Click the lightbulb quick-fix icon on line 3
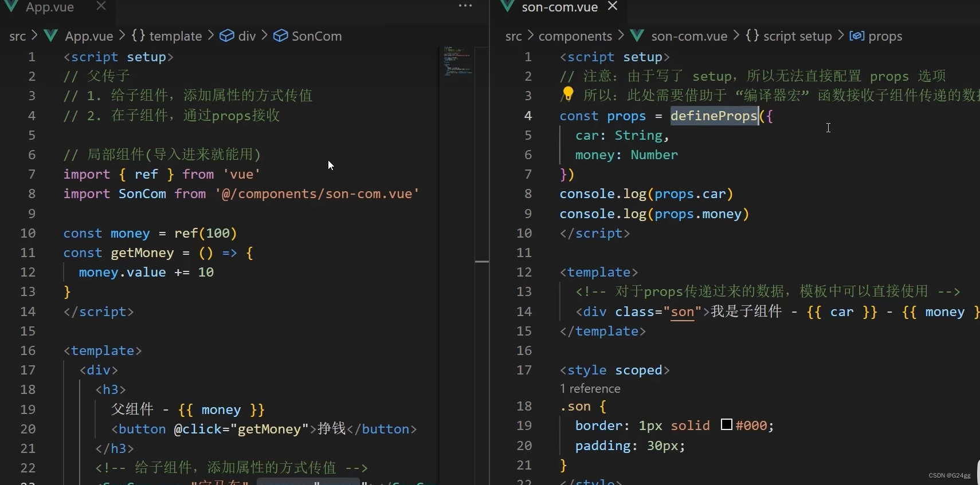This screenshot has height=485, width=980. point(567,93)
